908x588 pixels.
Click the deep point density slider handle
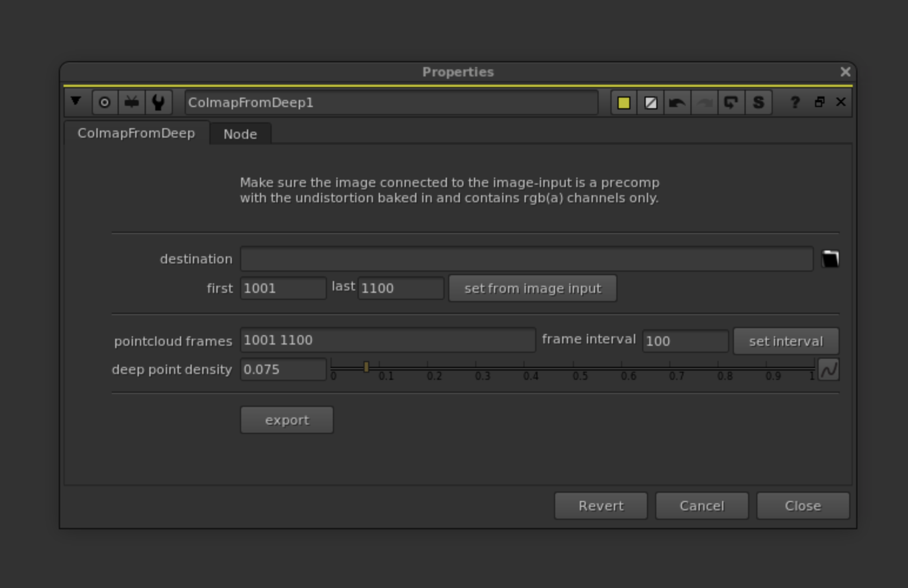pos(366,367)
